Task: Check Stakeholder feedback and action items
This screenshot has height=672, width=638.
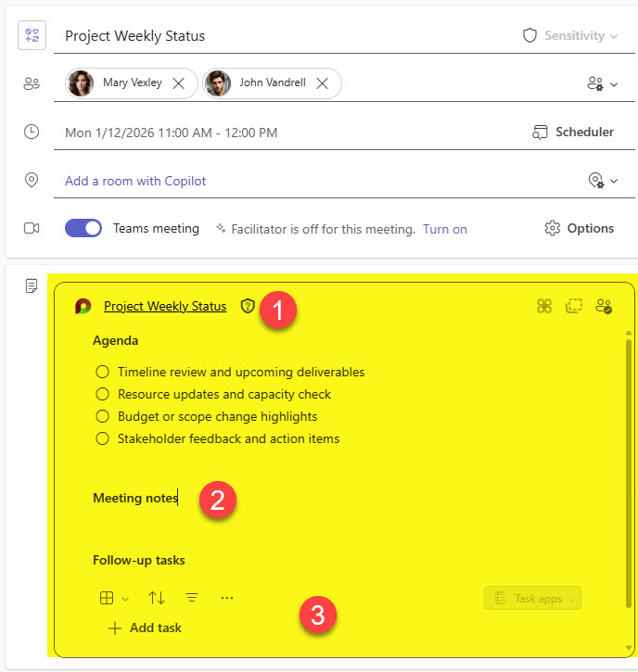Action: pos(102,438)
